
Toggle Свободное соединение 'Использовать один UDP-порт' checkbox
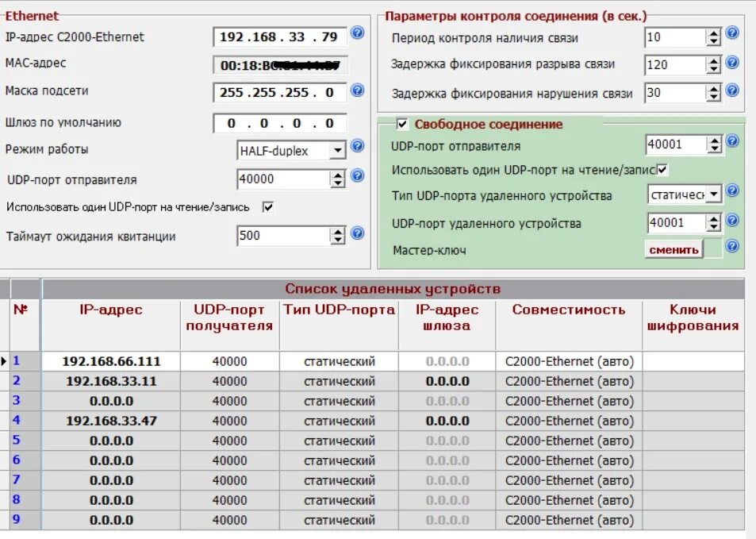(662, 169)
